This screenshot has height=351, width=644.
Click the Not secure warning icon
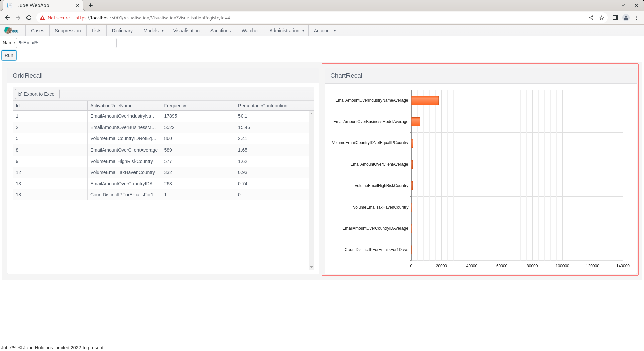point(42,18)
